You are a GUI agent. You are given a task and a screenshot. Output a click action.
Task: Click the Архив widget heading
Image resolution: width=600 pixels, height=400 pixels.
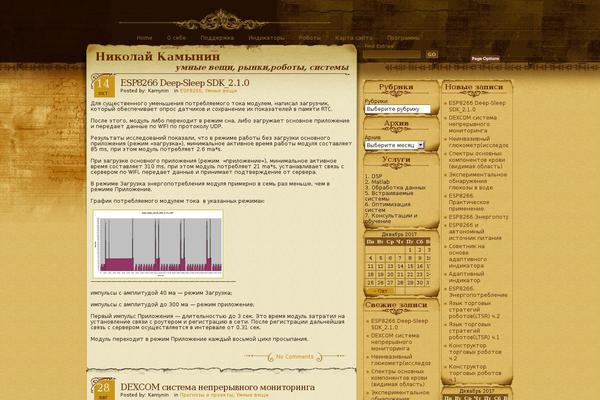coord(396,123)
